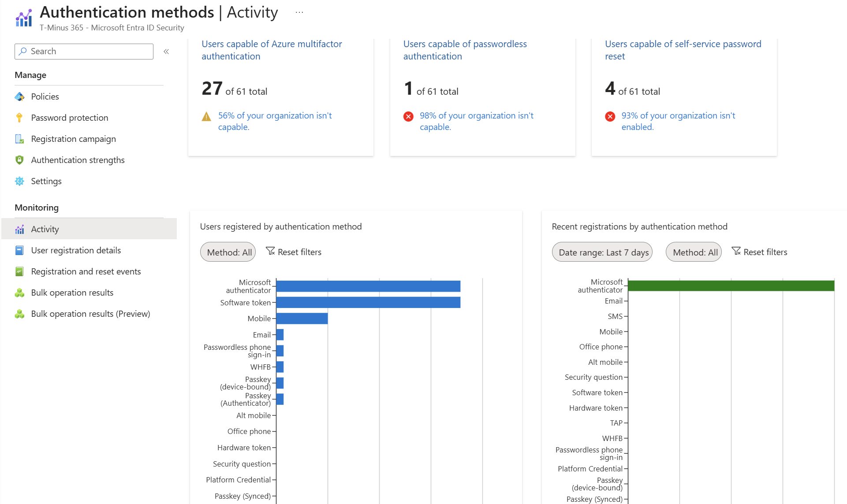Open the more options ellipsis by the title

(x=299, y=12)
